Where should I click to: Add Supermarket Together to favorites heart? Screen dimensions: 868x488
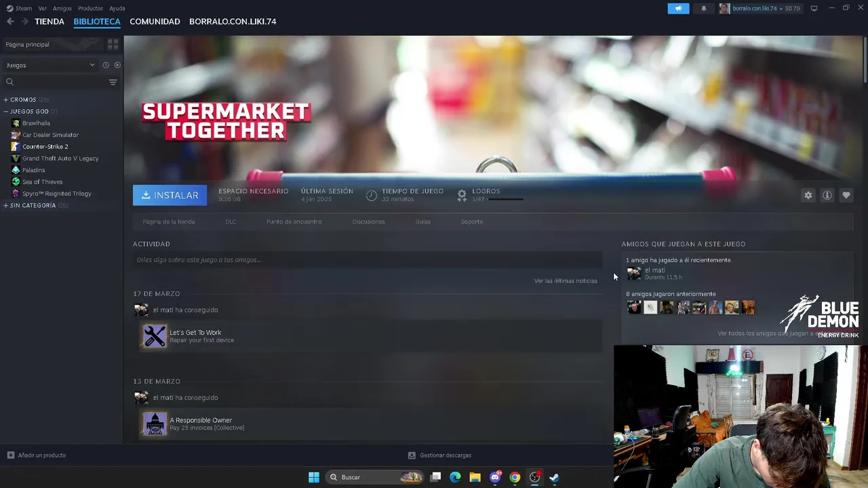[x=846, y=195]
